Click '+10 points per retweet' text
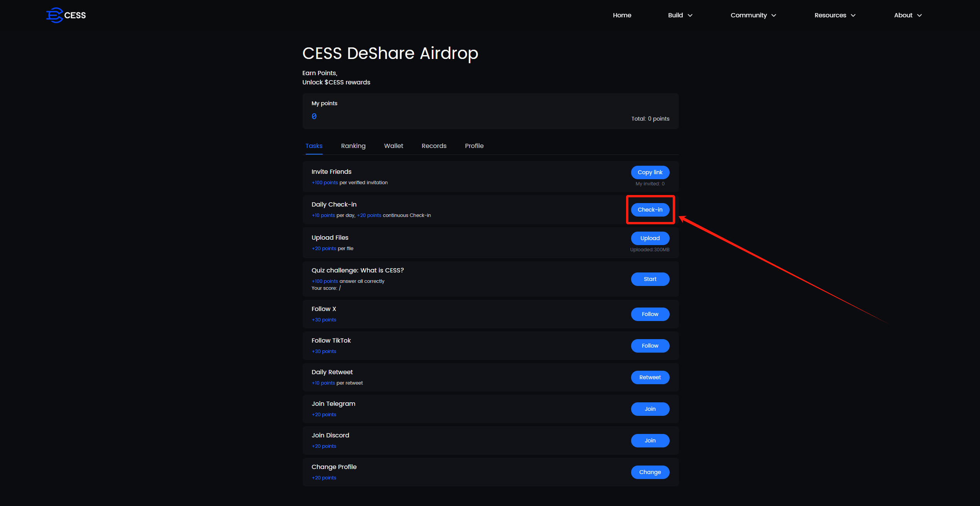Viewport: 980px width, 506px height. click(337, 383)
